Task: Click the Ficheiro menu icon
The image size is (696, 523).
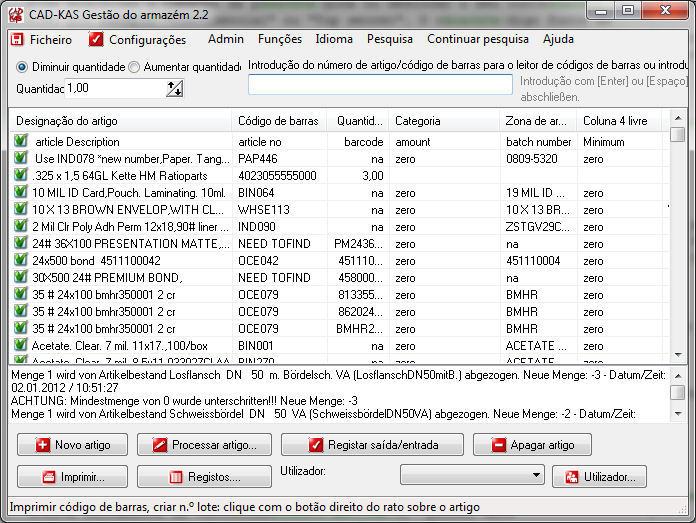Action: (17, 40)
